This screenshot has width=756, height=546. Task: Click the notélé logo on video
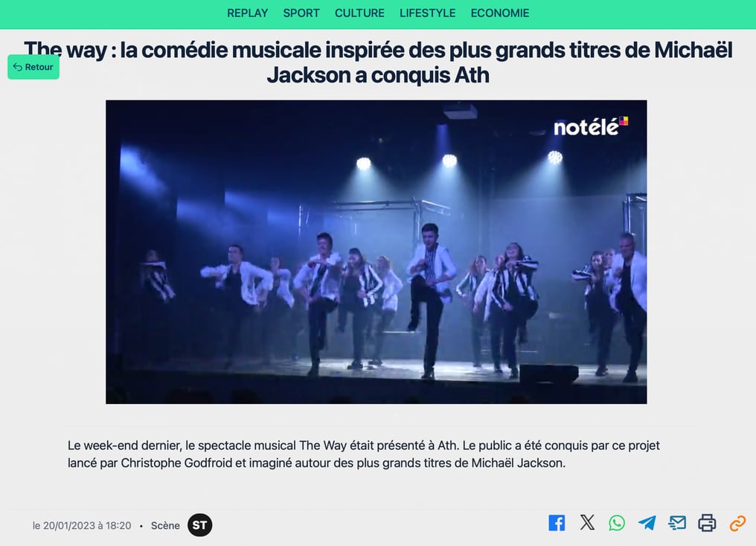click(x=591, y=126)
